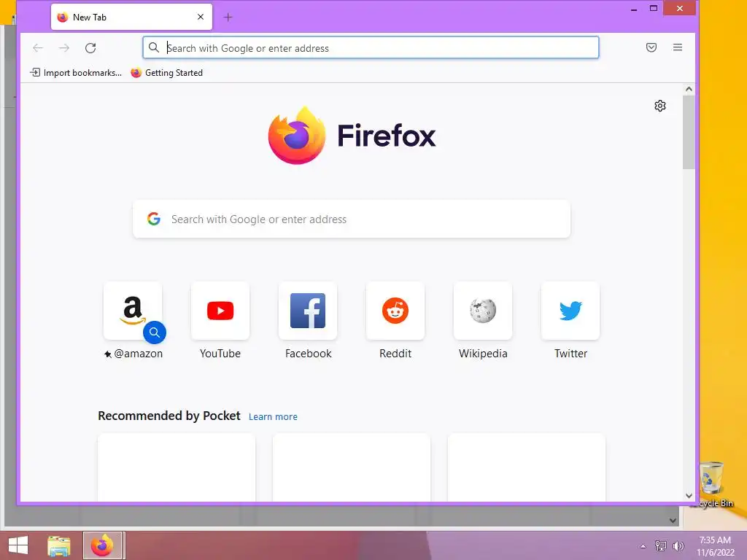This screenshot has height=560, width=747.
Task: Open the YouTube shortcut tile
Action: point(220,311)
